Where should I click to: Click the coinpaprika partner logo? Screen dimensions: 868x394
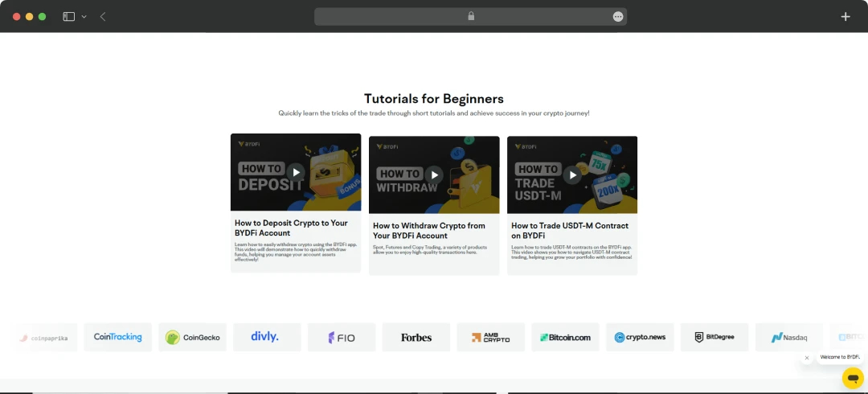coord(43,337)
